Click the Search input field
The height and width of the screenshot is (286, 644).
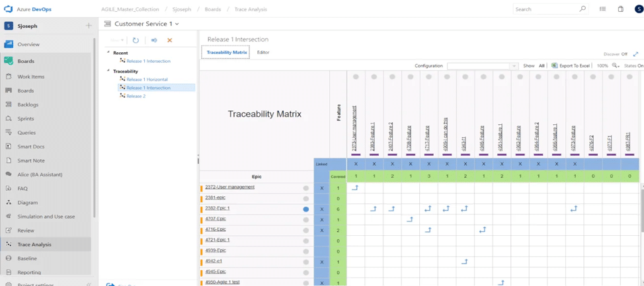pos(546,9)
